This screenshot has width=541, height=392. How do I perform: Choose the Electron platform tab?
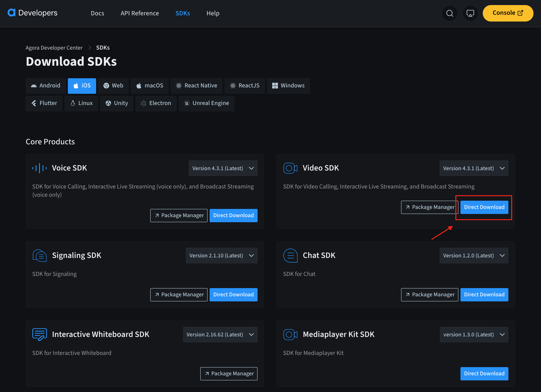(156, 103)
